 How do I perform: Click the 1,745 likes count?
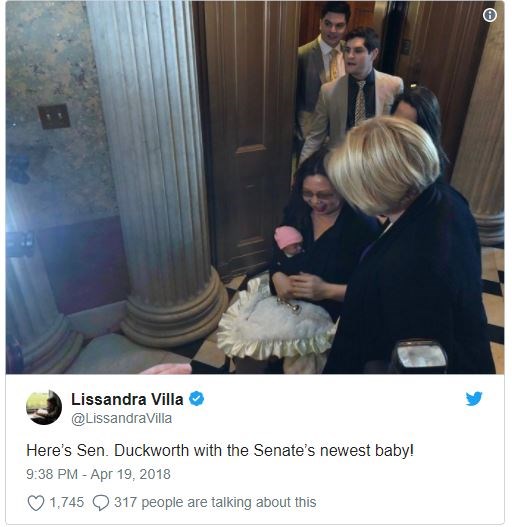pos(67,502)
